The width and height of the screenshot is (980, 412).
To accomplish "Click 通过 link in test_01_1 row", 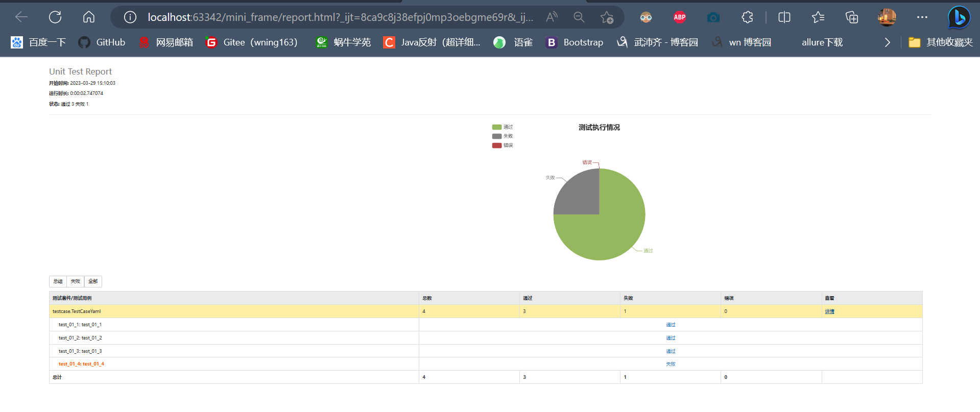I will tap(671, 325).
